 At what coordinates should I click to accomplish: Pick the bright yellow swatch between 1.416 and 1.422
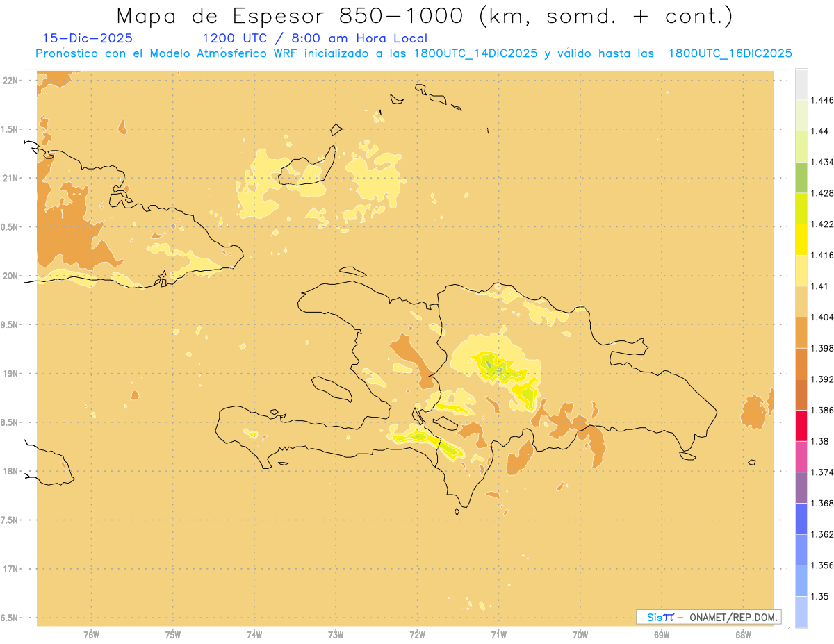(x=801, y=240)
